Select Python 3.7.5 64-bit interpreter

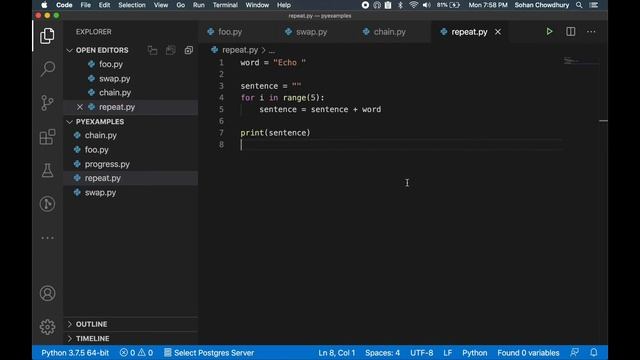click(75, 353)
